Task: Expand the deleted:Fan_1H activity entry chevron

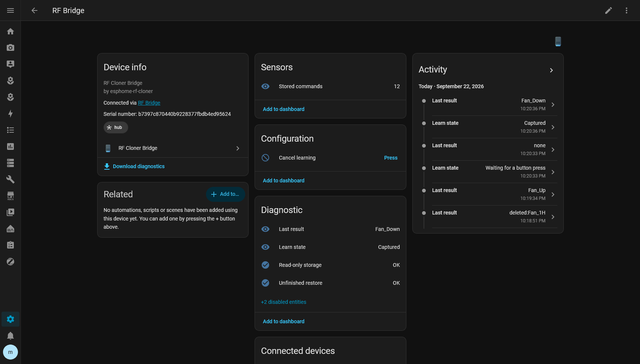Action: pyautogui.click(x=553, y=217)
